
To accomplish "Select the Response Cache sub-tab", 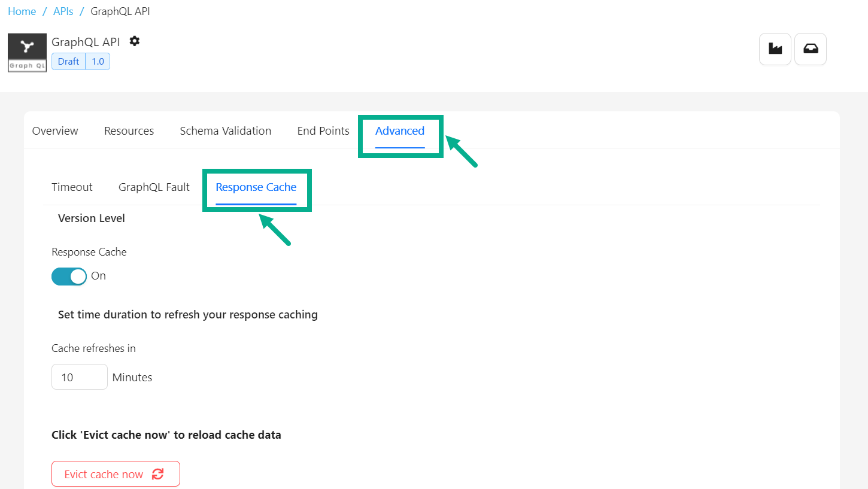I will tap(256, 187).
